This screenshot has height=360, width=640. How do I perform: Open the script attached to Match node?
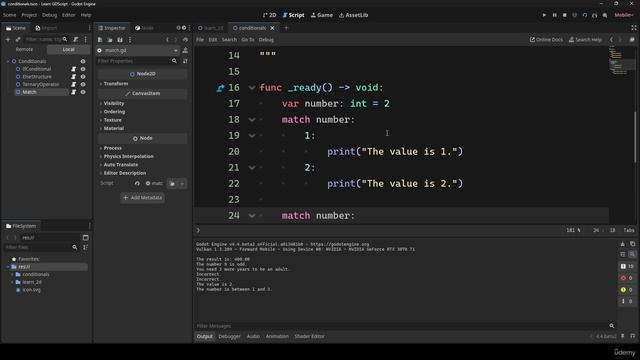(x=73, y=92)
